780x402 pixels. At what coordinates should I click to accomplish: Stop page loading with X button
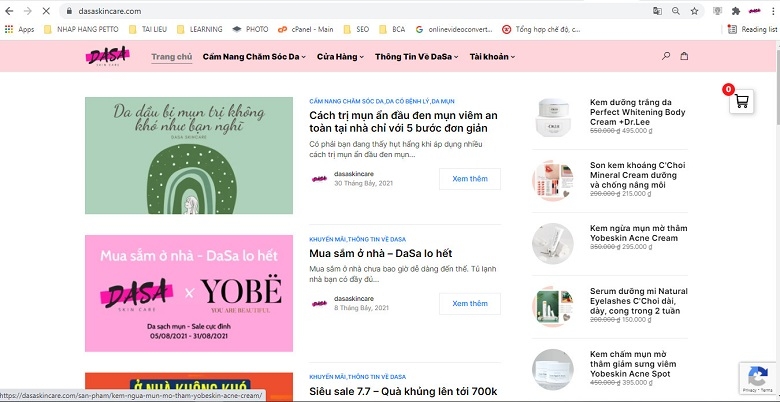pos(46,11)
